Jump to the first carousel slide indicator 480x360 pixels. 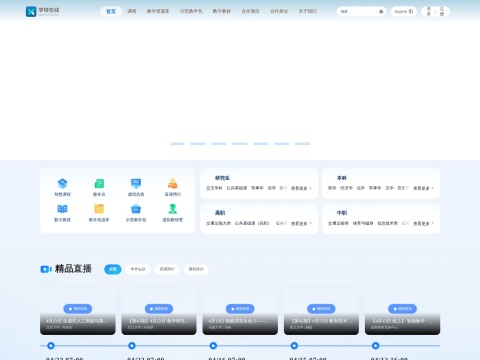click(177, 144)
